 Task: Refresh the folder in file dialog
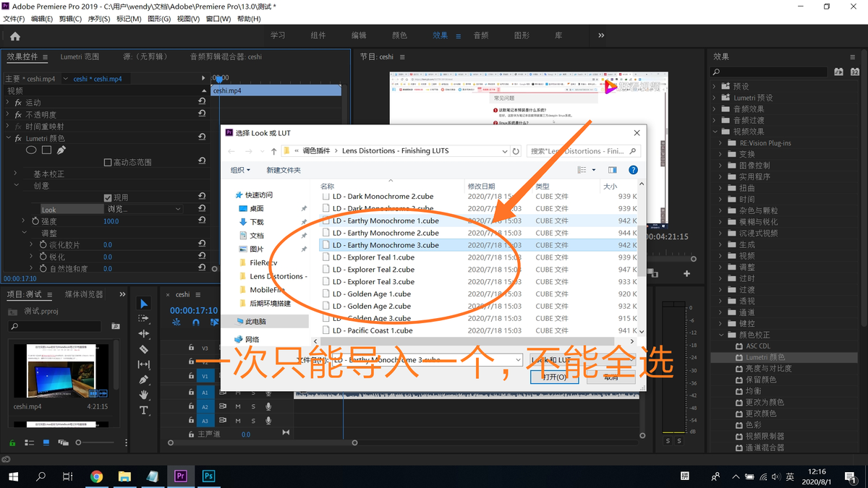pyautogui.click(x=516, y=151)
